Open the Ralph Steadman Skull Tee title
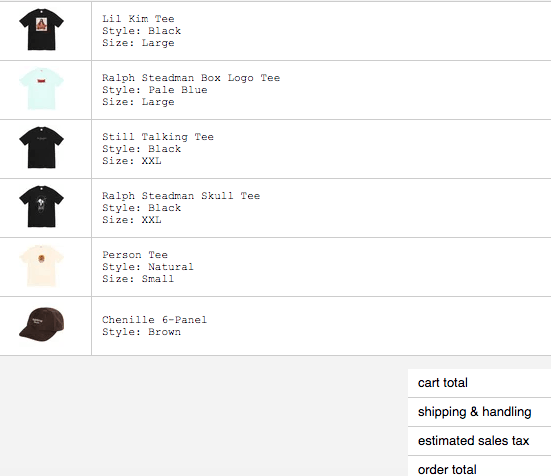 (x=181, y=196)
